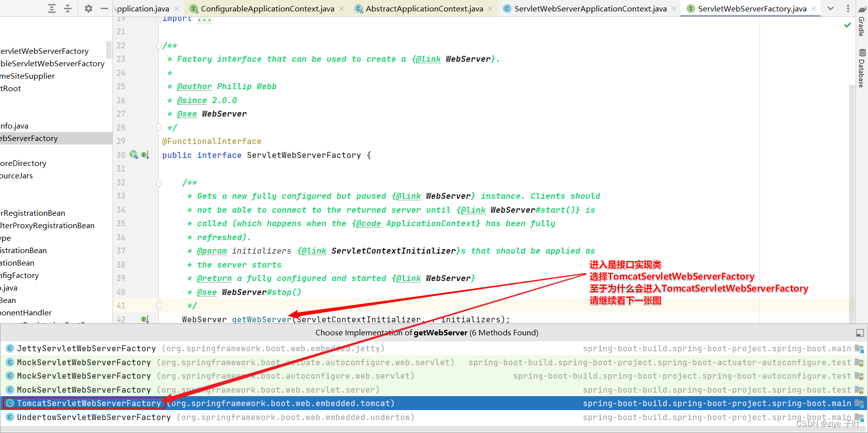Close the ServletWebServerFactory.java tab
Viewport: 868px width, 433px height.
tap(814, 8)
